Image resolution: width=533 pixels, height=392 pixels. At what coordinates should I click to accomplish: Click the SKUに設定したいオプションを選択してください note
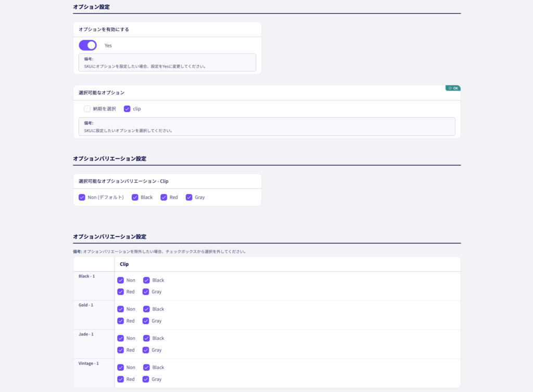(x=128, y=131)
